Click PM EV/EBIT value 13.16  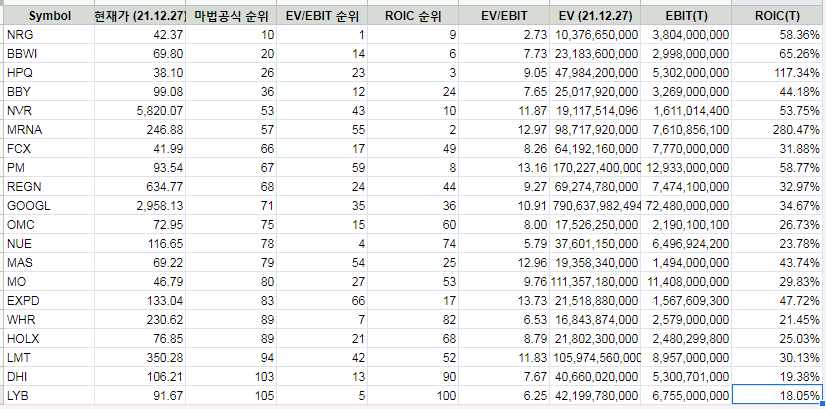504,168
